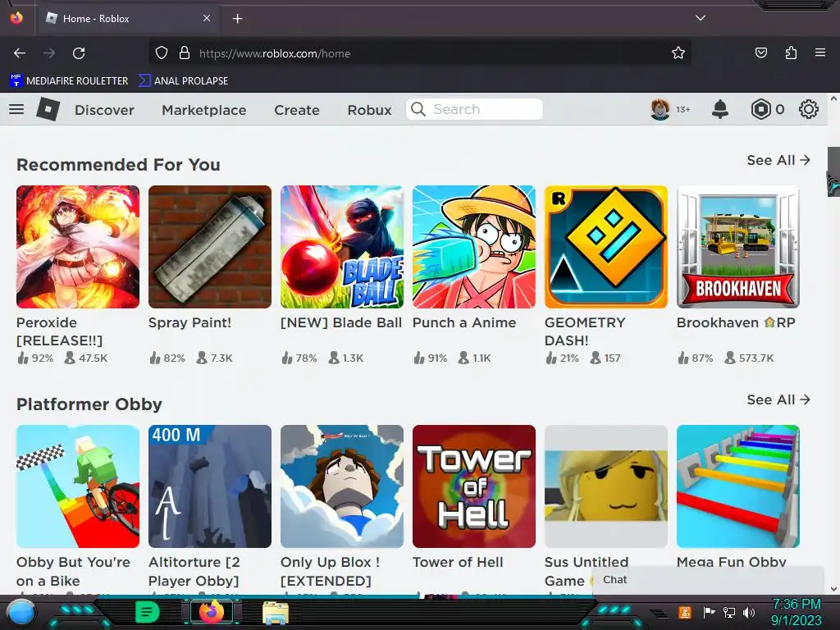
Task: Open the Robux menu item
Action: point(370,110)
